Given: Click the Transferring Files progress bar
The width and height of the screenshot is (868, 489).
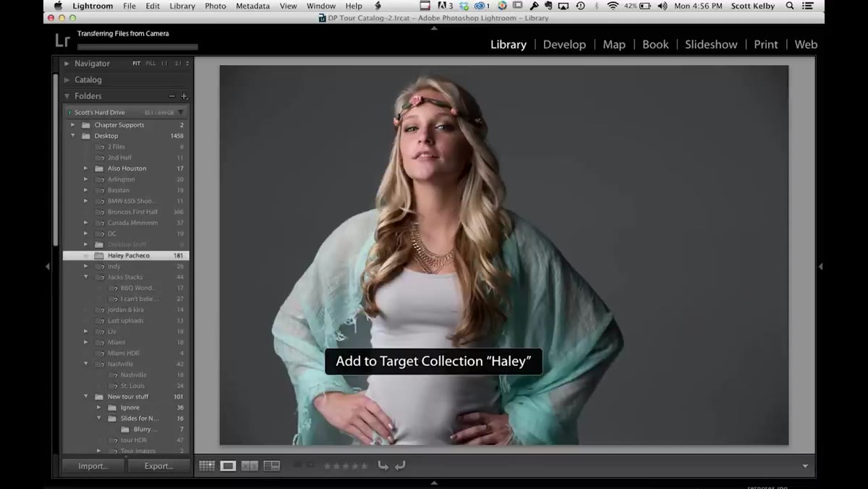Looking at the screenshot, I should [x=137, y=48].
